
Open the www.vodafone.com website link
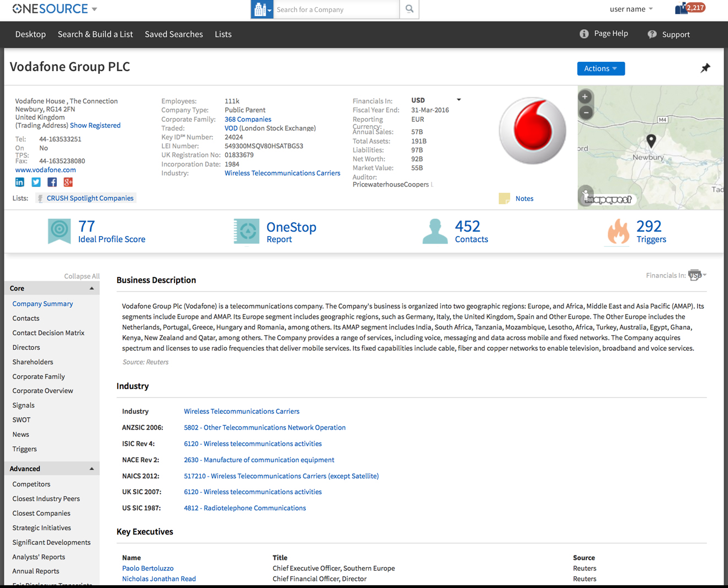tap(45, 170)
